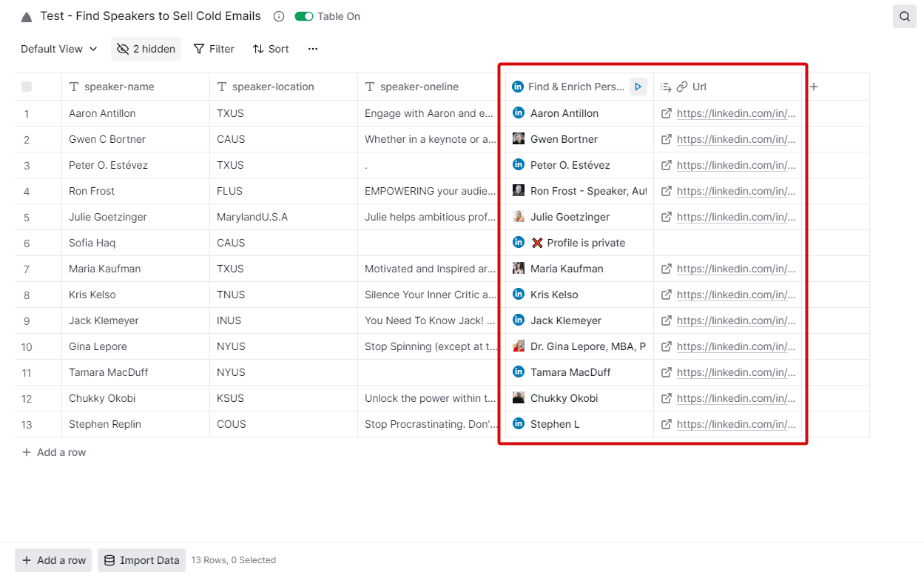Select 'Silence Your Inner Critic' oneline cell

click(x=431, y=295)
